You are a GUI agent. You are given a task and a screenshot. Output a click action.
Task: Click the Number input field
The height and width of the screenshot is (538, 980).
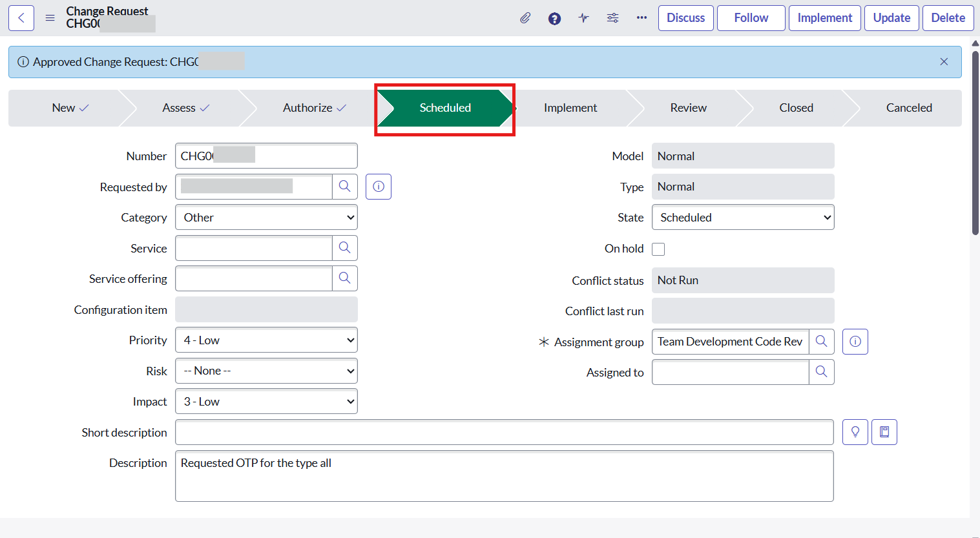[266, 156]
